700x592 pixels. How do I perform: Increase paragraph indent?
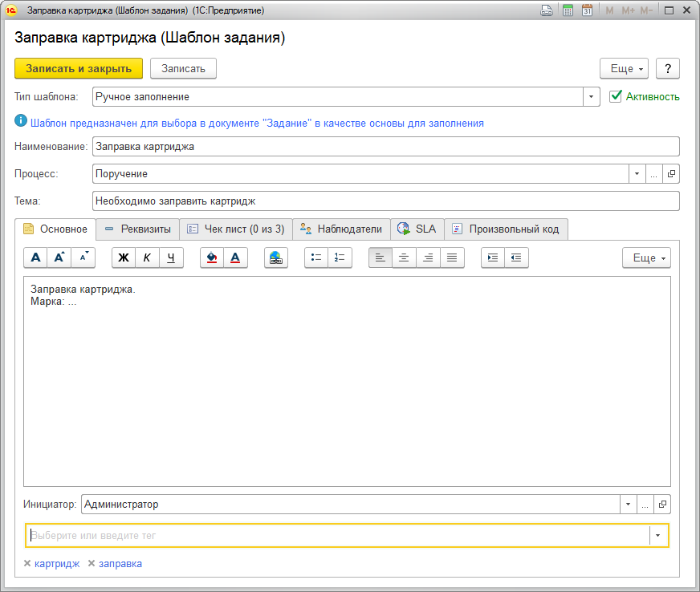[x=493, y=257]
